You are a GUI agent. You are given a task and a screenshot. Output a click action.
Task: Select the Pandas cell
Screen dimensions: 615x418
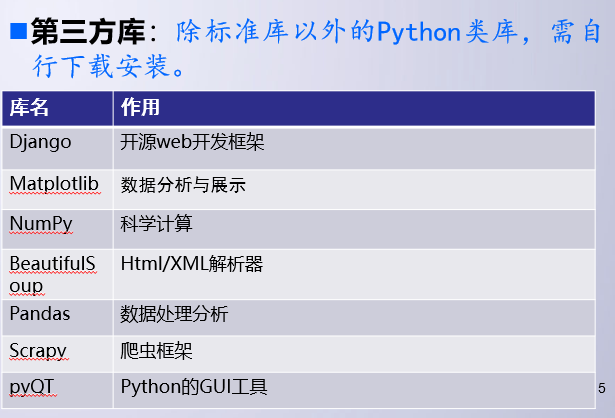[x=58, y=318]
